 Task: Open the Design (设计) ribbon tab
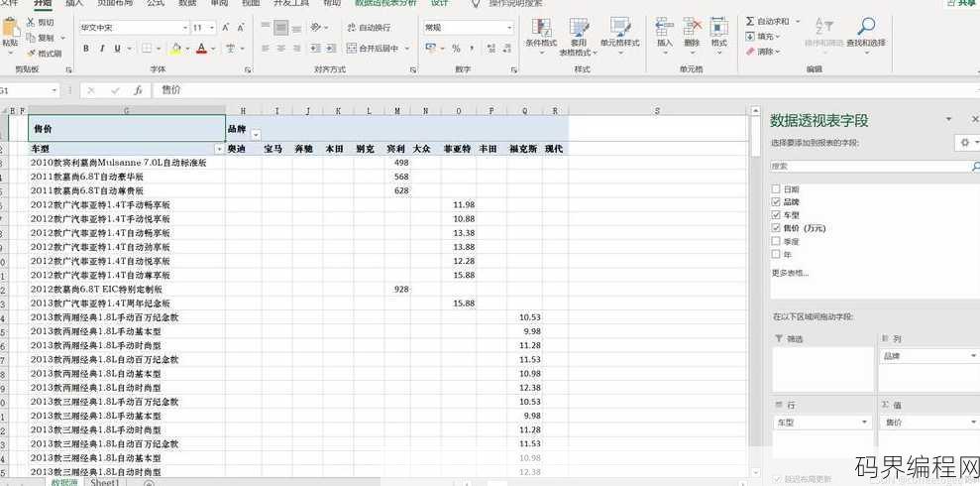440,3
